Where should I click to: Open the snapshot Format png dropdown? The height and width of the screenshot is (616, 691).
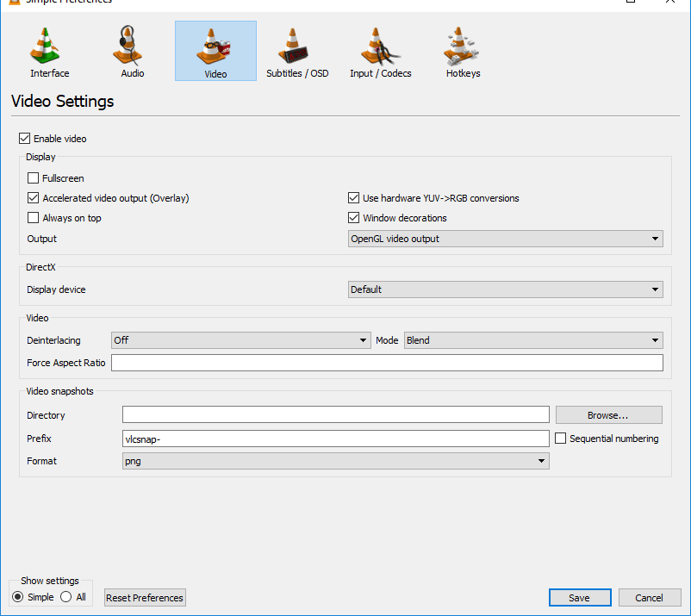point(336,461)
